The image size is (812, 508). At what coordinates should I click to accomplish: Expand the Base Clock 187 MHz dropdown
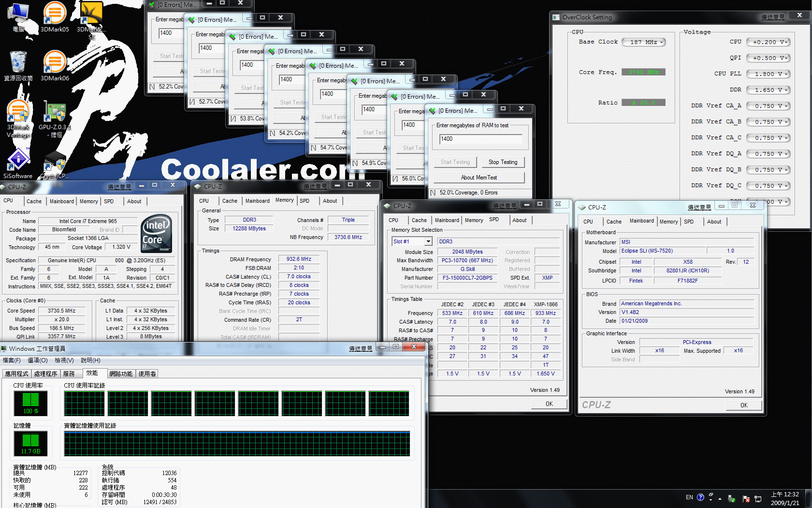pyautogui.click(x=661, y=42)
